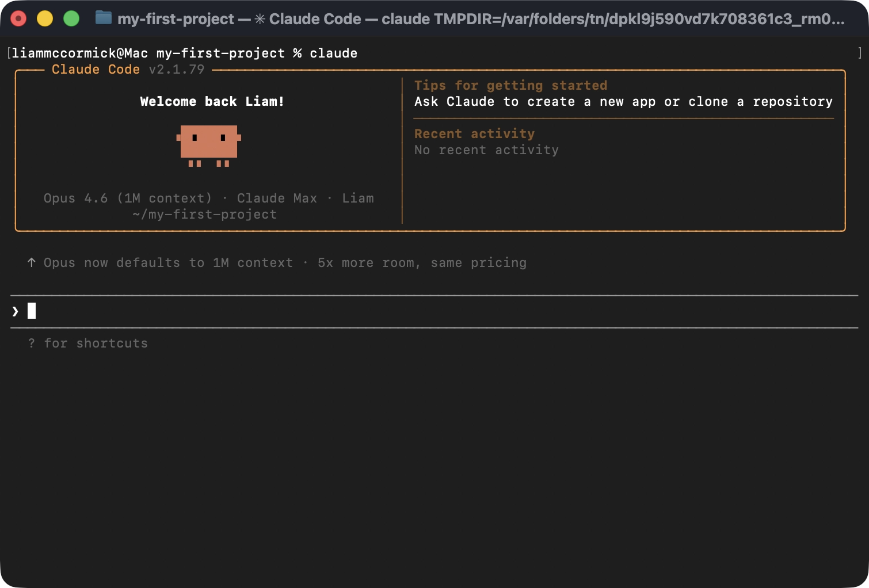Click the asterisk before Claude Code title
This screenshot has height=588, width=869.
[260, 19]
